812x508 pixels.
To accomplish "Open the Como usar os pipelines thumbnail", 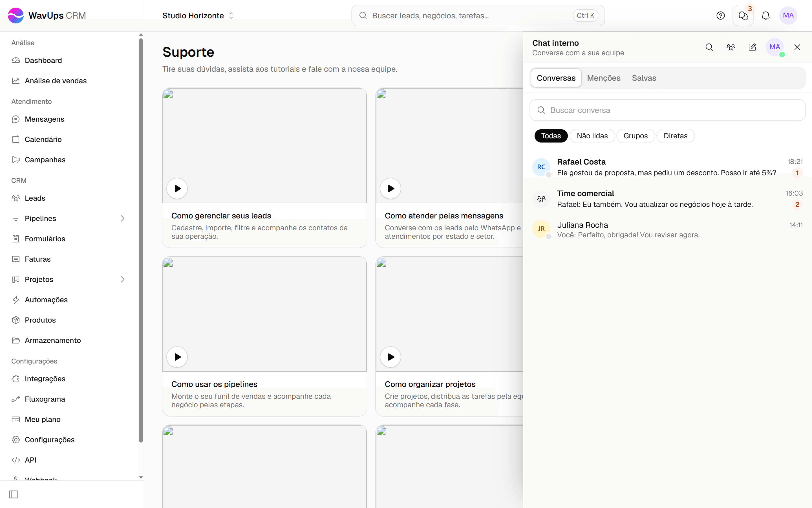I will pyautogui.click(x=264, y=314).
